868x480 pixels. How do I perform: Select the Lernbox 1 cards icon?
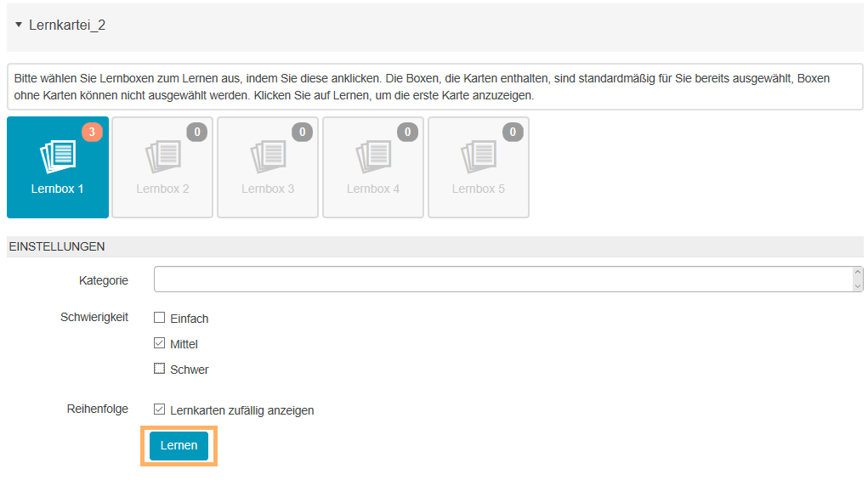58,155
